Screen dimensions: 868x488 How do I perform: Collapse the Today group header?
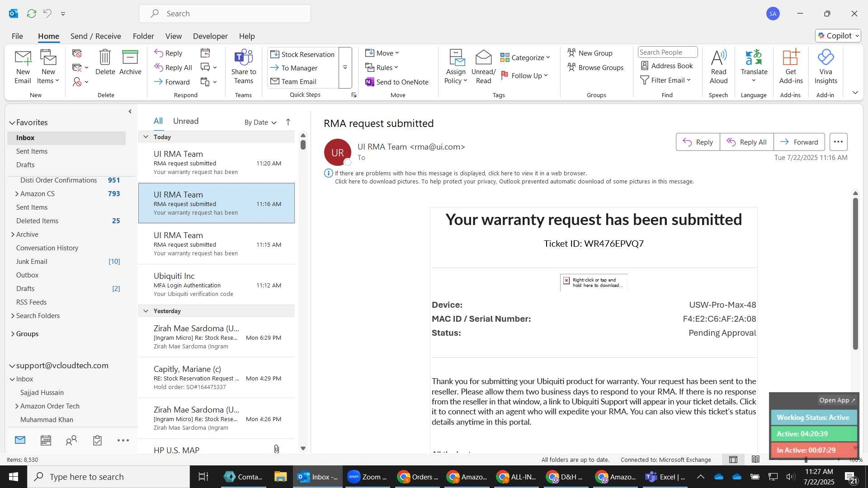tap(146, 136)
